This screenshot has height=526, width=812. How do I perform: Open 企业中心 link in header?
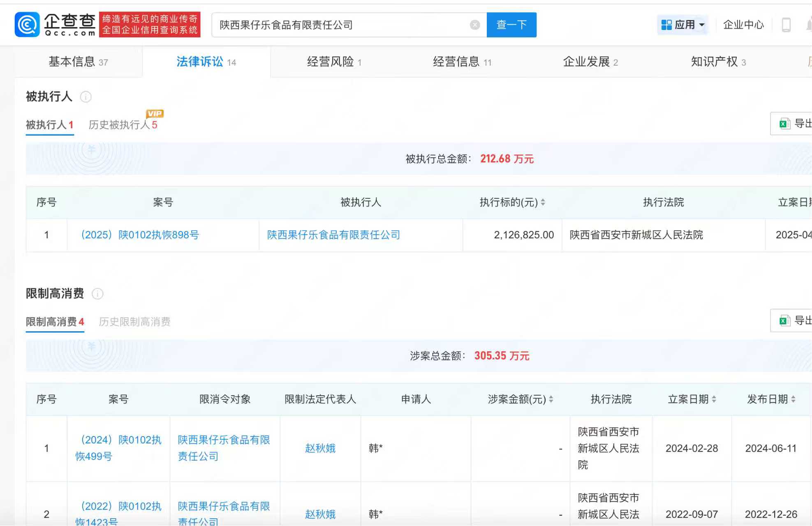coord(743,25)
